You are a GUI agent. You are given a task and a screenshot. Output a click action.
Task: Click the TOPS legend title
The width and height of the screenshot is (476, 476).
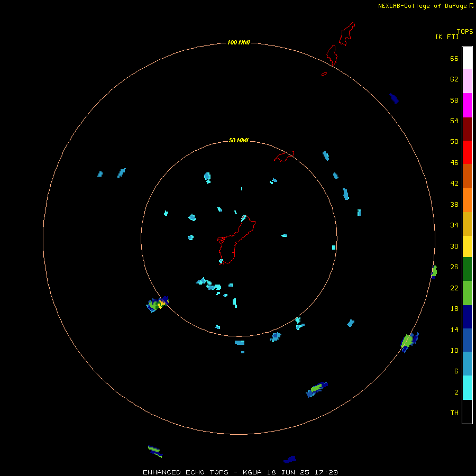point(465,32)
